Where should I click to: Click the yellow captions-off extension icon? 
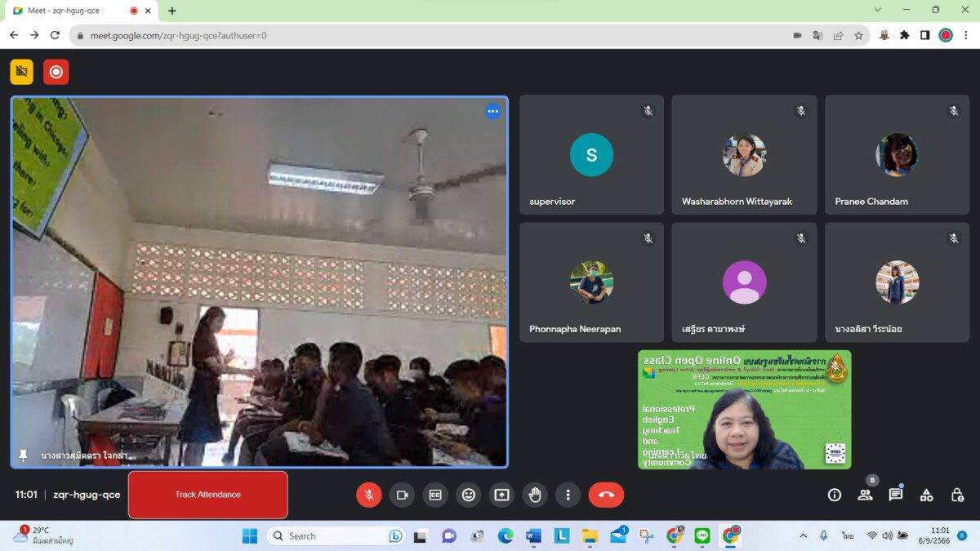[x=22, y=72]
